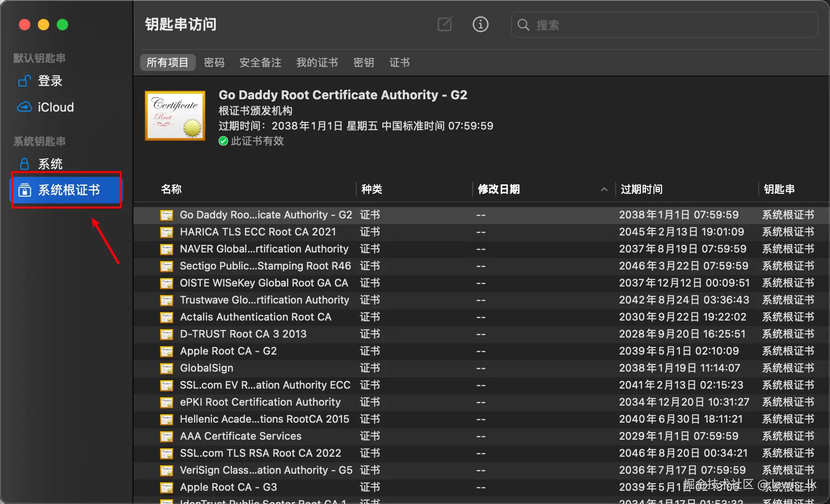Click certificate icon of SSL.com EV ECC row
Screen dimensions: 830x504
pyautogui.click(x=167, y=385)
